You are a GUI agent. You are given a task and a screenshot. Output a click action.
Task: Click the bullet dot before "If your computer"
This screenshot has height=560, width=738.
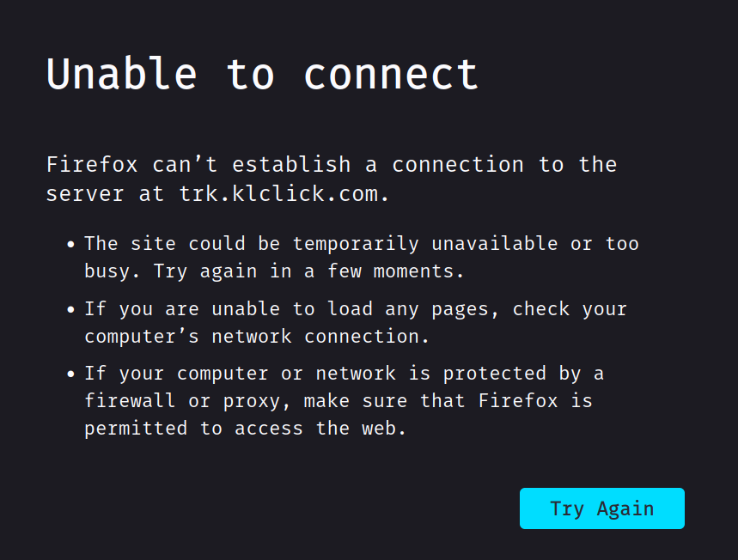[x=70, y=374]
